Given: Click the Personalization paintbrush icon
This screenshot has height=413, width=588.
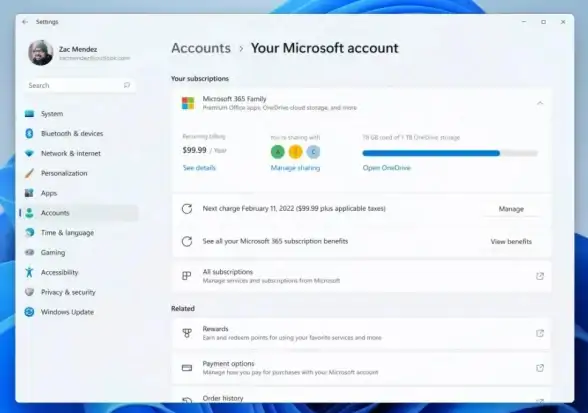Looking at the screenshot, I should [x=29, y=173].
